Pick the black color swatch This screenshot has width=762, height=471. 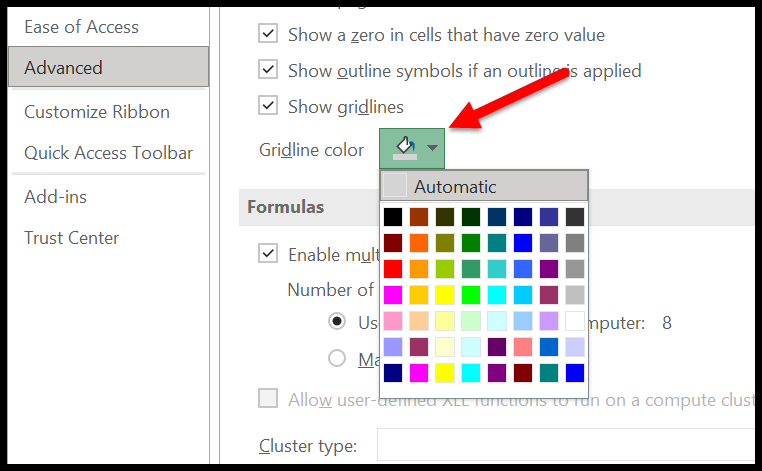393,217
